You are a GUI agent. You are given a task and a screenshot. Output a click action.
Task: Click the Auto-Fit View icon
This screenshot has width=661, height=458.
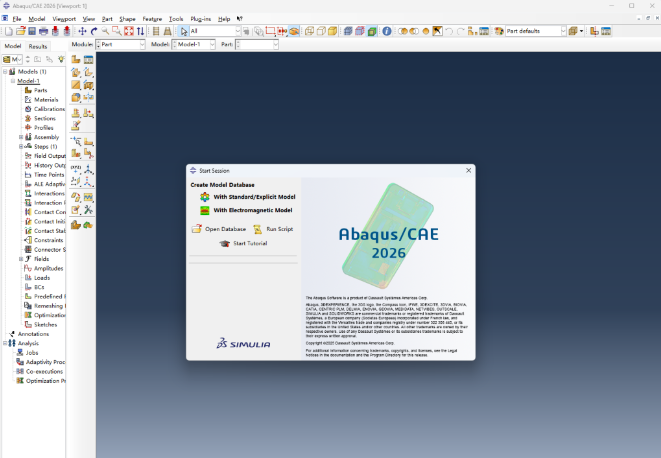click(x=130, y=31)
